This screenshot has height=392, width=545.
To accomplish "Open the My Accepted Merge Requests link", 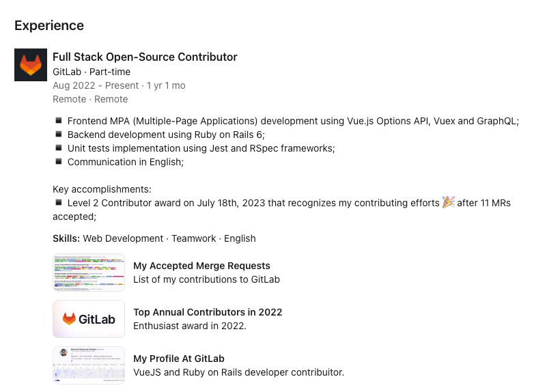I will point(201,266).
